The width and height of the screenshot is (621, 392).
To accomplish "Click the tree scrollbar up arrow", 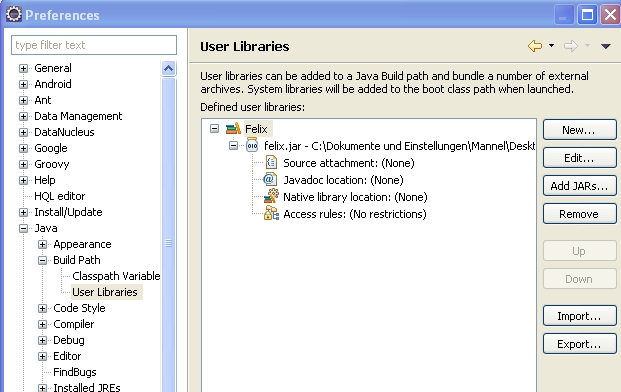I will click(x=168, y=69).
